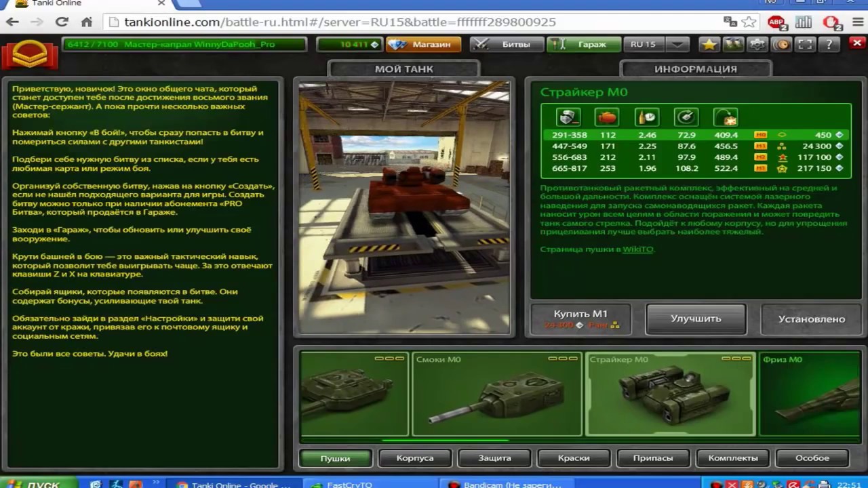The height and width of the screenshot is (488, 868).
Task: Click the red exit X in game toolbar
Action: pyautogui.click(x=856, y=44)
